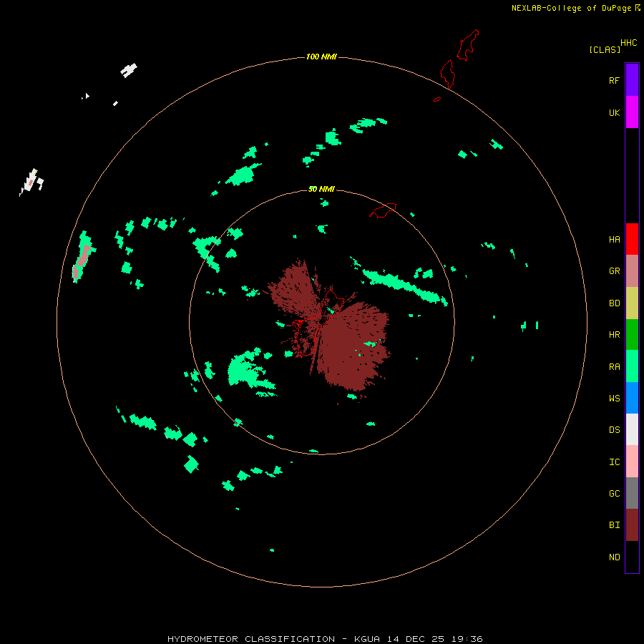
Task: Click the UK magenta legend swatch
Action: click(x=632, y=112)
